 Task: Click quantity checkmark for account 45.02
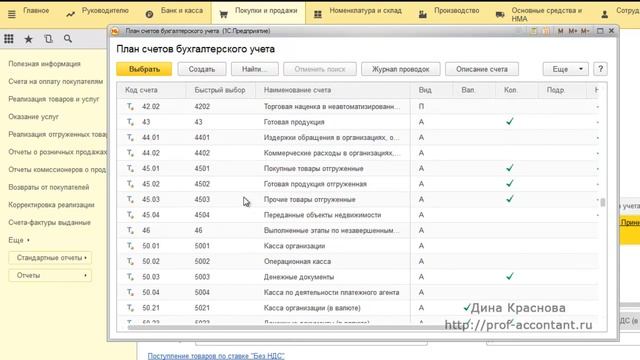[509, 184]
